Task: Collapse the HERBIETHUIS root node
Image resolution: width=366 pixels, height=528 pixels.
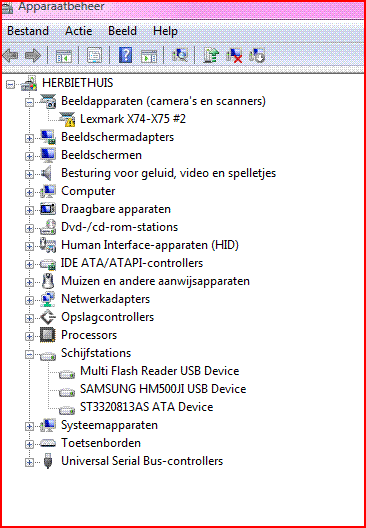Action: point(11,84)
